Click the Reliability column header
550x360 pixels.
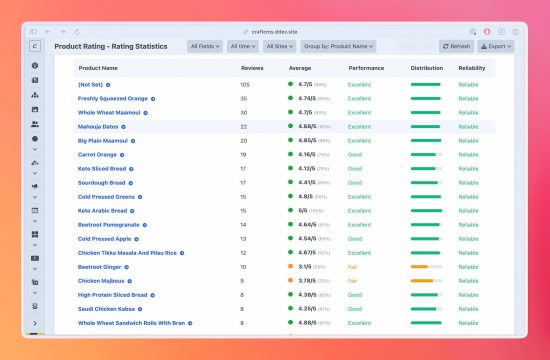(472, 68)
